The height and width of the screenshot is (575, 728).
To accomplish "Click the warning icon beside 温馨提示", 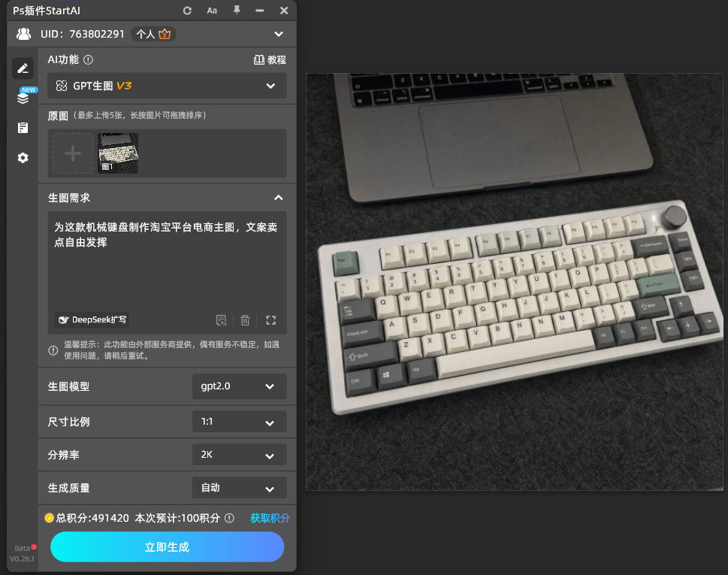I will [x=53, y=350].
